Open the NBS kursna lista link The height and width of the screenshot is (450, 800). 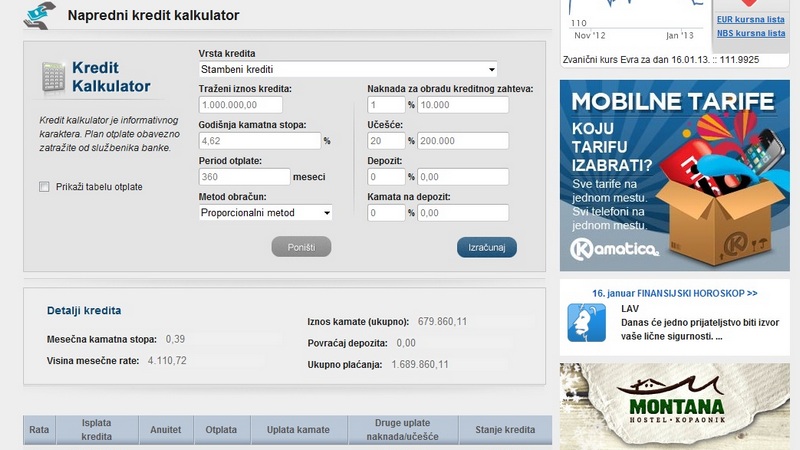[x=751, y=33]
